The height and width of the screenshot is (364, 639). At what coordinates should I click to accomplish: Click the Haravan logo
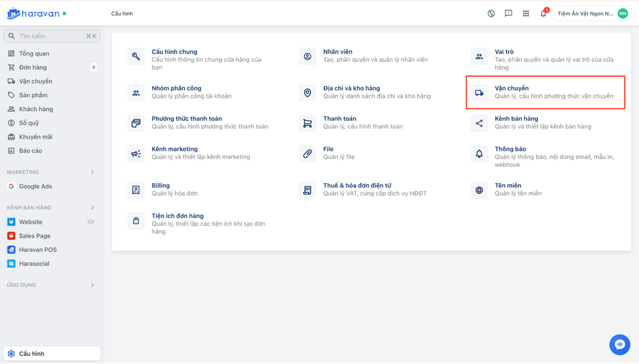pos(36,13)
